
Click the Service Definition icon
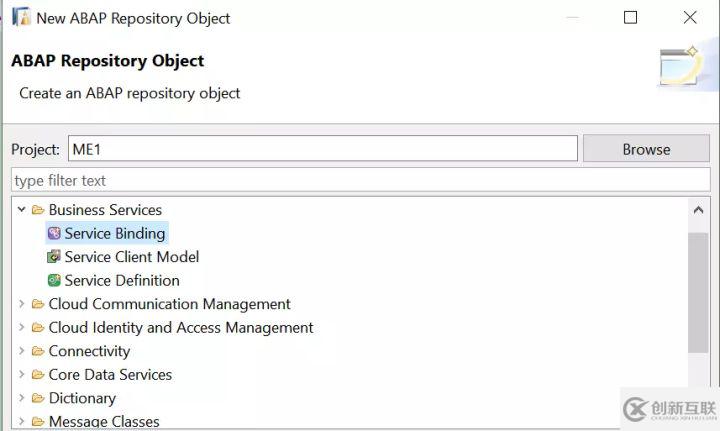point(54,280)
